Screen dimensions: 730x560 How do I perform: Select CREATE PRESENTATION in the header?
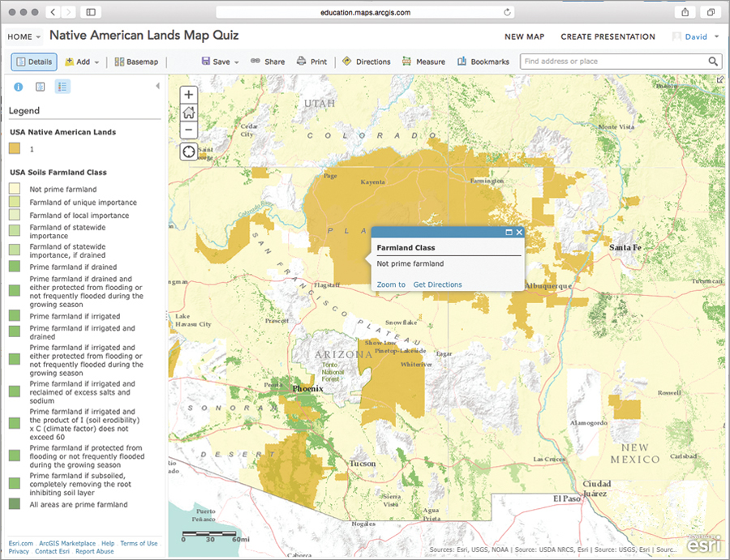[x=608, y=36]
